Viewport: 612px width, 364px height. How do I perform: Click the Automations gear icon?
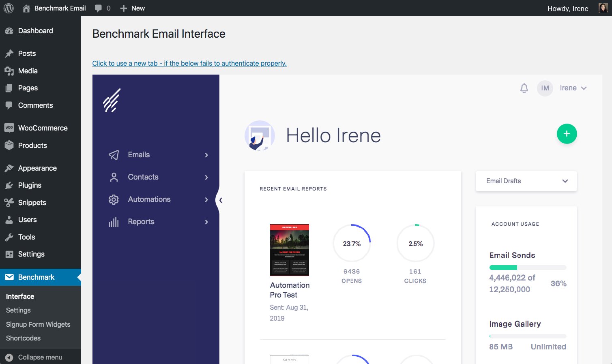[x=114, y=199]
